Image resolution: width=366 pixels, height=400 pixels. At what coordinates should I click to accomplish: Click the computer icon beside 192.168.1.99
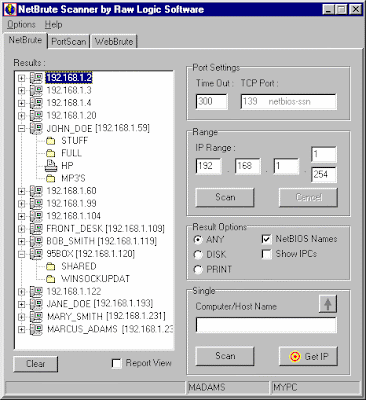(36, 204)
